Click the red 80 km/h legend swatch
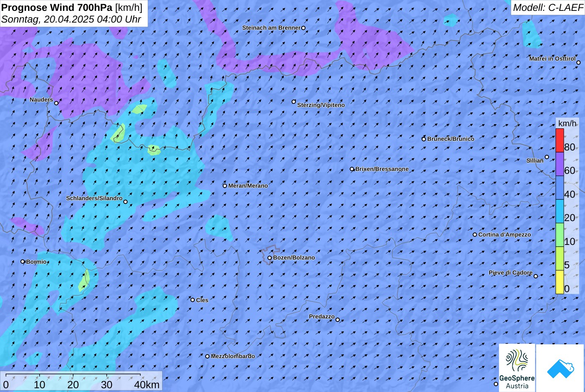The width and height of the screenshot is (585, 392). point(560,140)
